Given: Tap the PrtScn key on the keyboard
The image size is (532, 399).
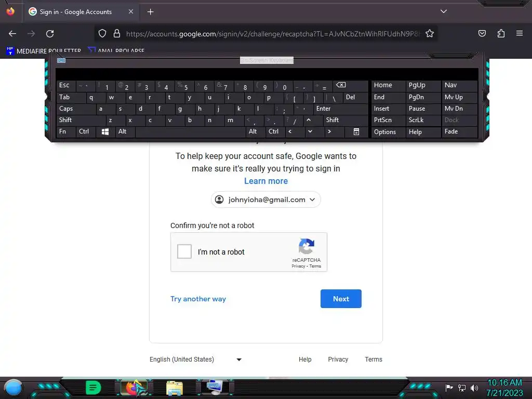Looking at the screenshot, I should (x=388, y=120).
